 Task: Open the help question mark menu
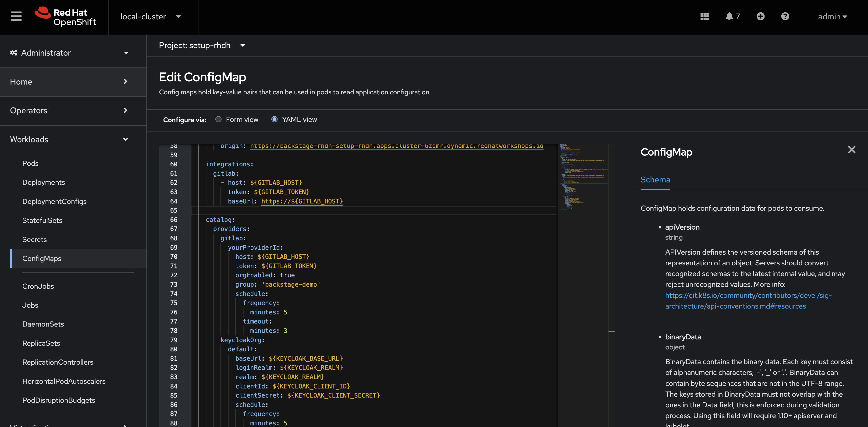785,17
